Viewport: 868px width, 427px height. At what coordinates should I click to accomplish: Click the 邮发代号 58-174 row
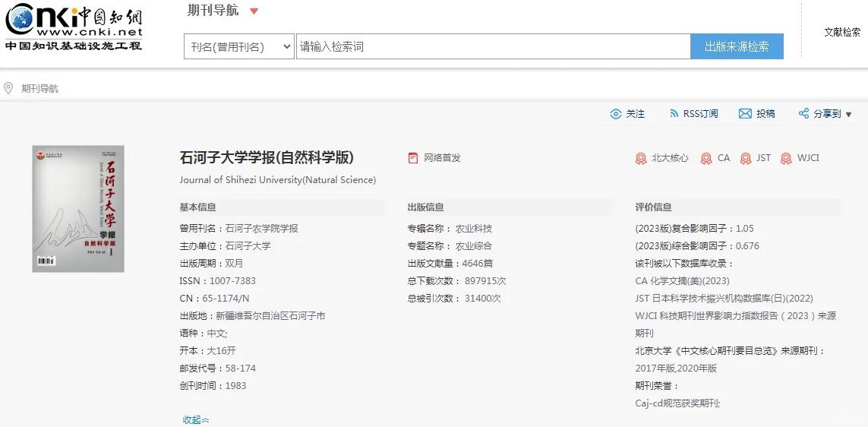coord(217,368)
